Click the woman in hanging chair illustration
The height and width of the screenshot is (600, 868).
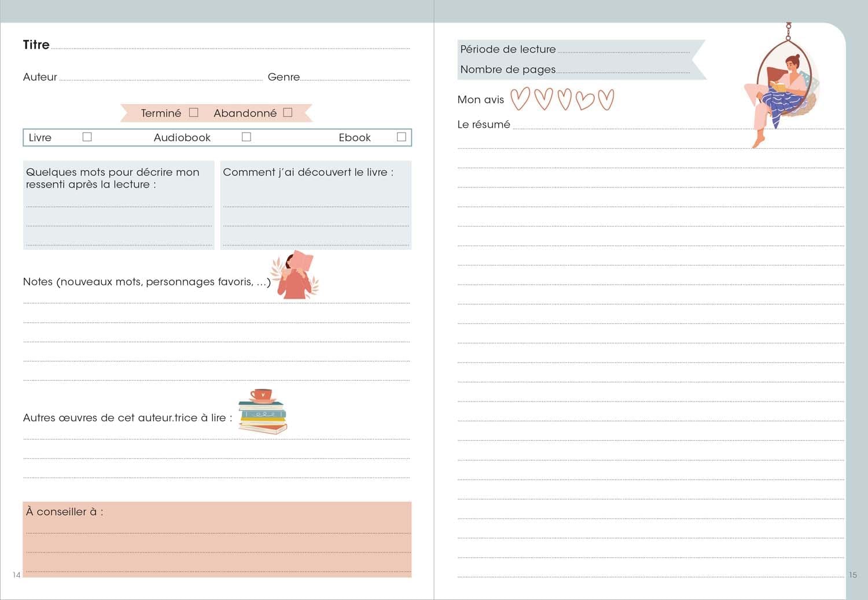coord(782,87)
